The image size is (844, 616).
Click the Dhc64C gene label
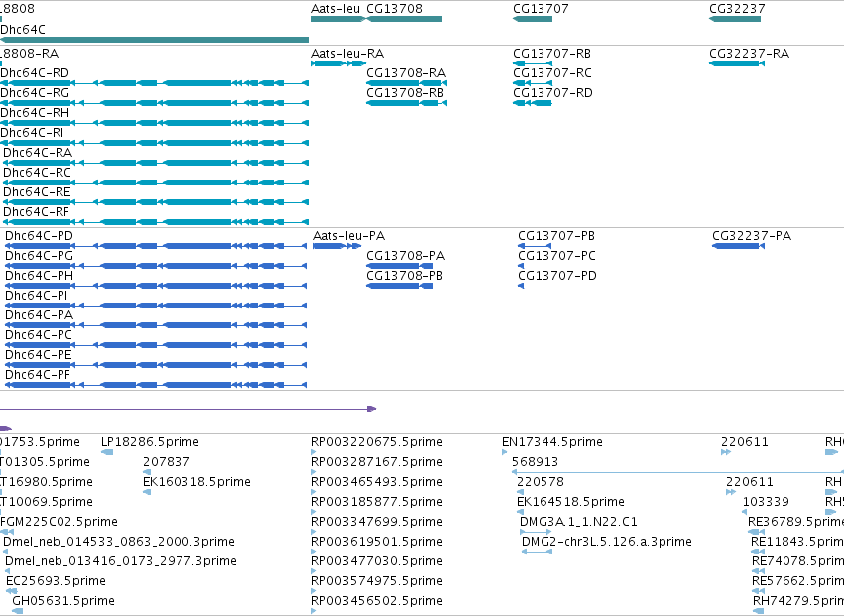(23, 29)
